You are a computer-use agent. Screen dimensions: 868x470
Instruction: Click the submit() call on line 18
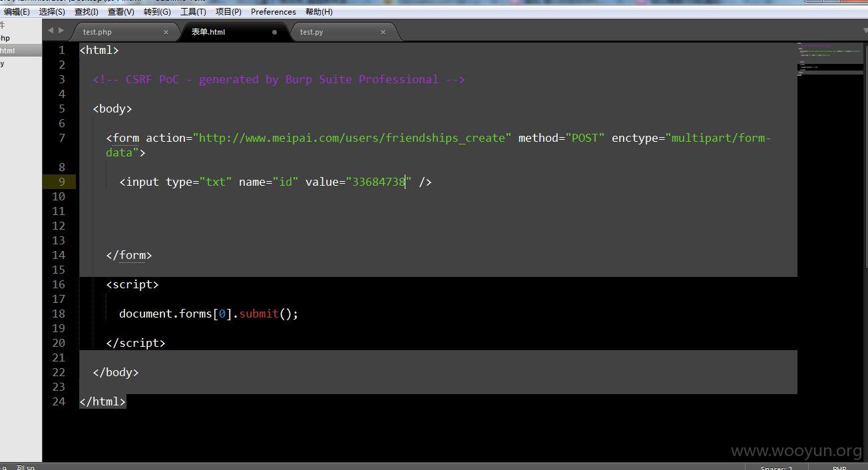[269, 314]
